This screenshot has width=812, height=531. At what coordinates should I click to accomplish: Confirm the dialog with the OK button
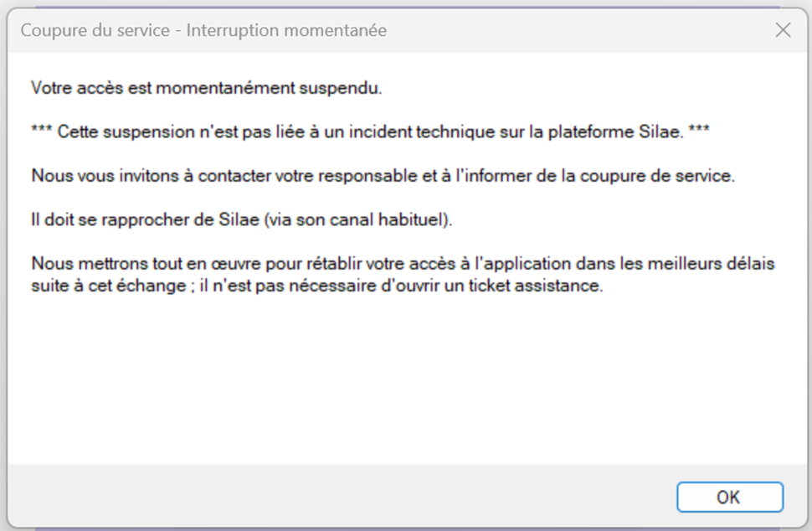point(730,497)
